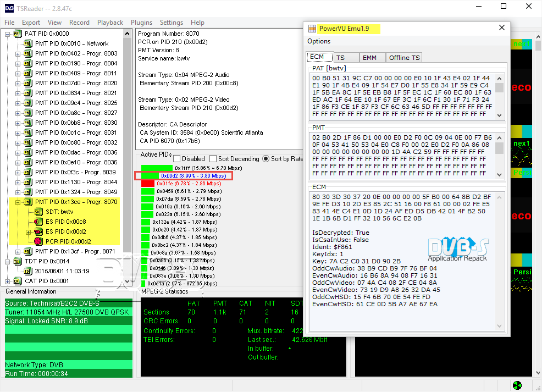The width and height of the screenshot is (542, 392).
Task: Open the Export menu
Action: tap(31, 23)
